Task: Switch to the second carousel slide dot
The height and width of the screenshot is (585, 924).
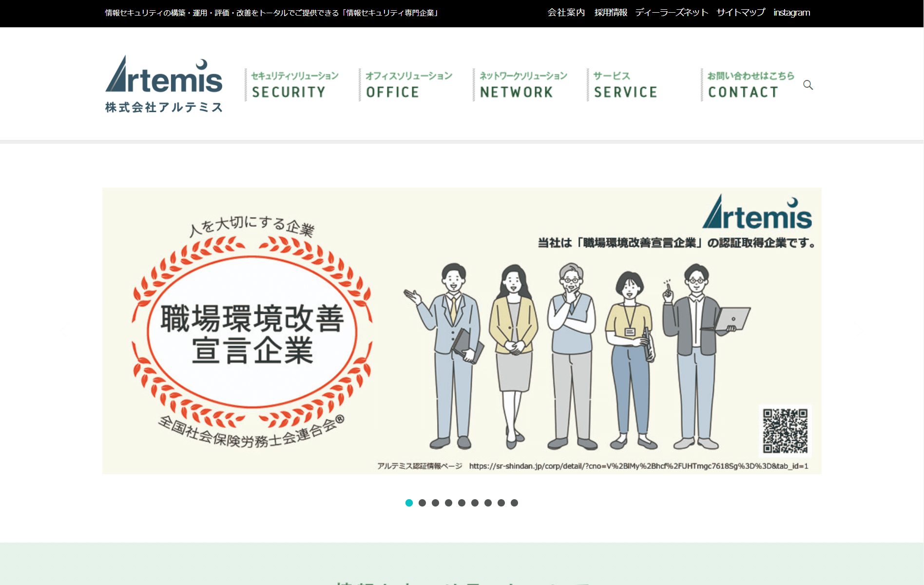Action: (x=422, y=503)
